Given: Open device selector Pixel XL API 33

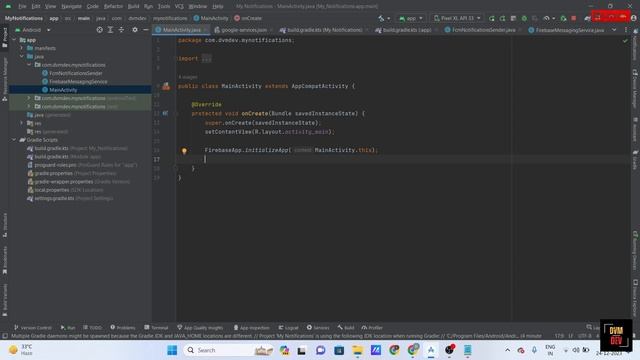Looking at the screenshot, I should [x=457, y=18].
